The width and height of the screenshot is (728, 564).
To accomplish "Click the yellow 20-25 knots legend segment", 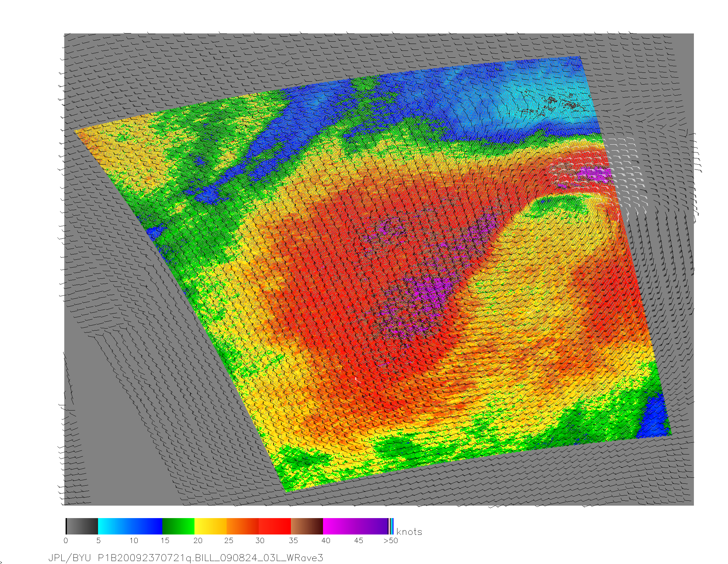I will click(x=211, y=526).
